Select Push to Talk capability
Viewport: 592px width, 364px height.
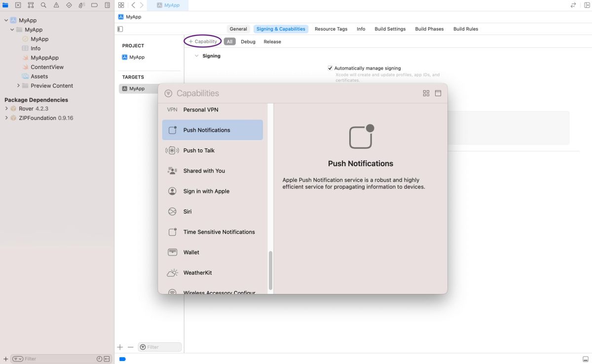click(x=213, y=150)
